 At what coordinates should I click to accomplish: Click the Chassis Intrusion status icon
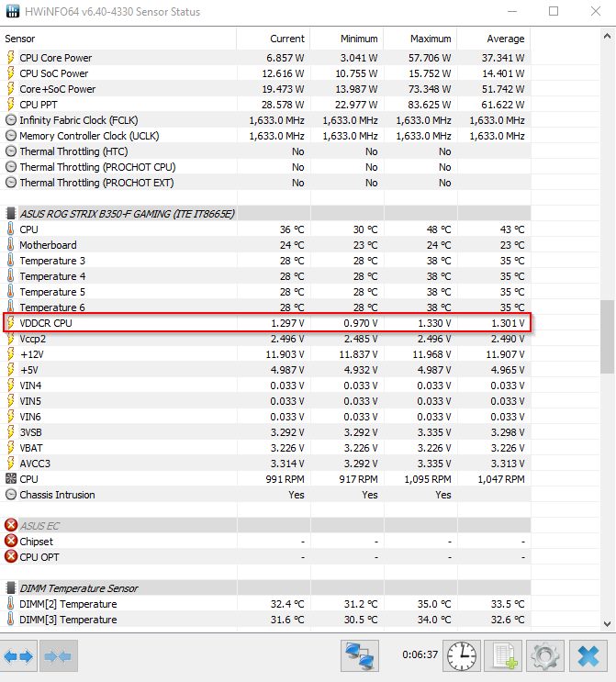[11, 495]
